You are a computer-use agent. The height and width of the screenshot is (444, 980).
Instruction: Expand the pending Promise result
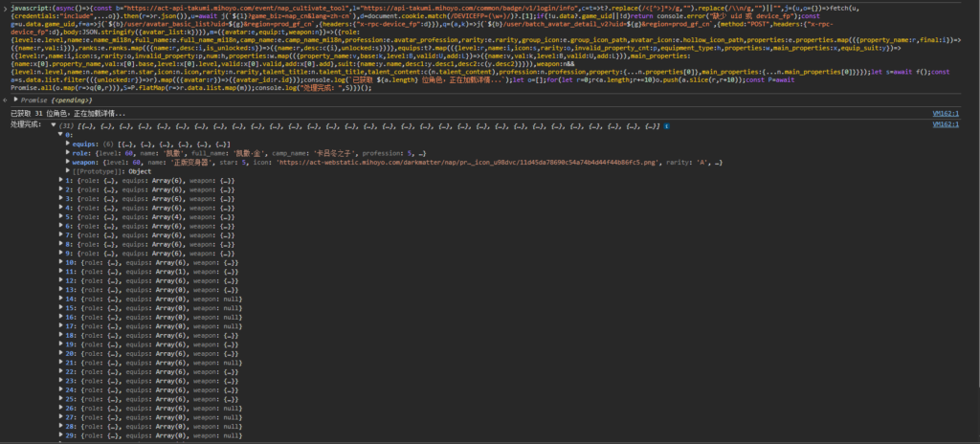pyautogui.click(x=15, y=100)
